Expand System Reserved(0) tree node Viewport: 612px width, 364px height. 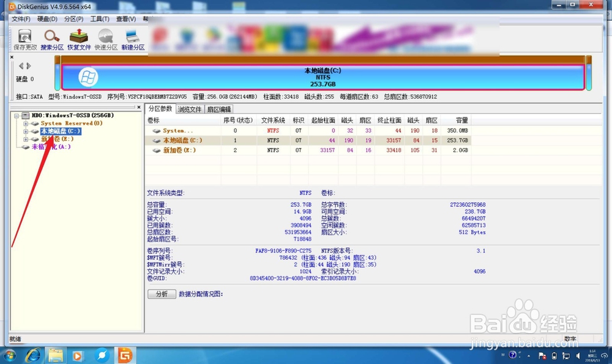click(x=25, y=124)
